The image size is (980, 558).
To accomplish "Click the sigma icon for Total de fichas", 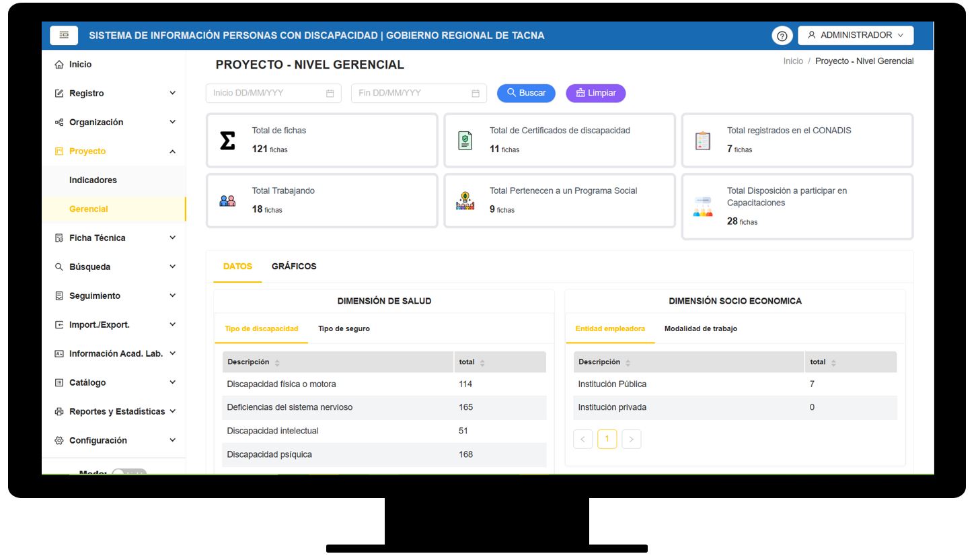I will (228, 140).
